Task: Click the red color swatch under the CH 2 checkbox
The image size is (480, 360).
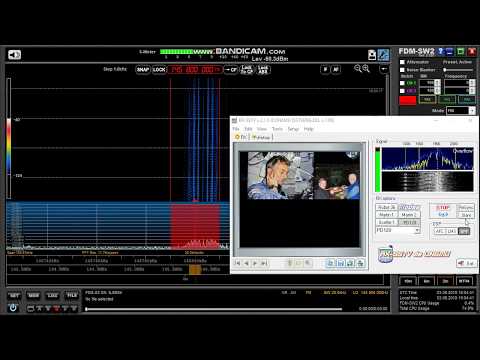Action: (x=408, y=100)
